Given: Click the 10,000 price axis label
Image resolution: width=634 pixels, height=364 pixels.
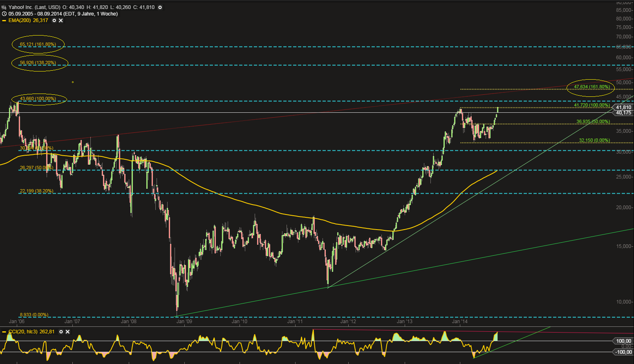Looking at the screenshot, I should pos(624,302).
